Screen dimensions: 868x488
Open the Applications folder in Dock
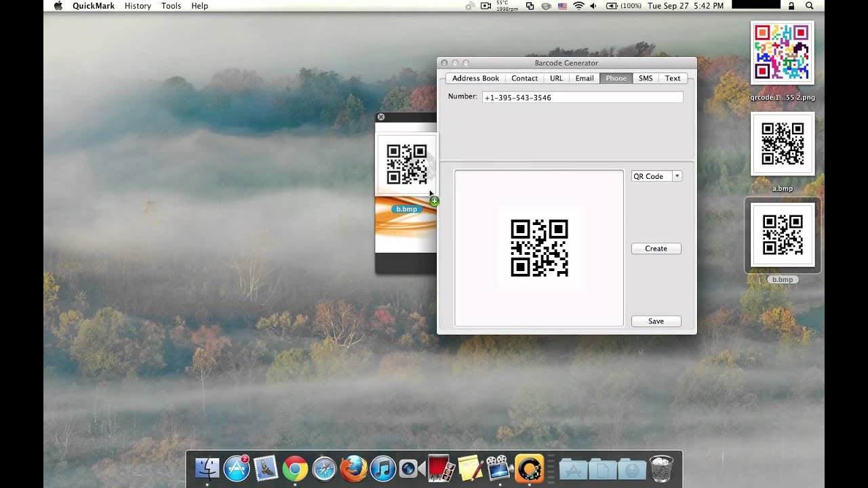pos(573,469)
